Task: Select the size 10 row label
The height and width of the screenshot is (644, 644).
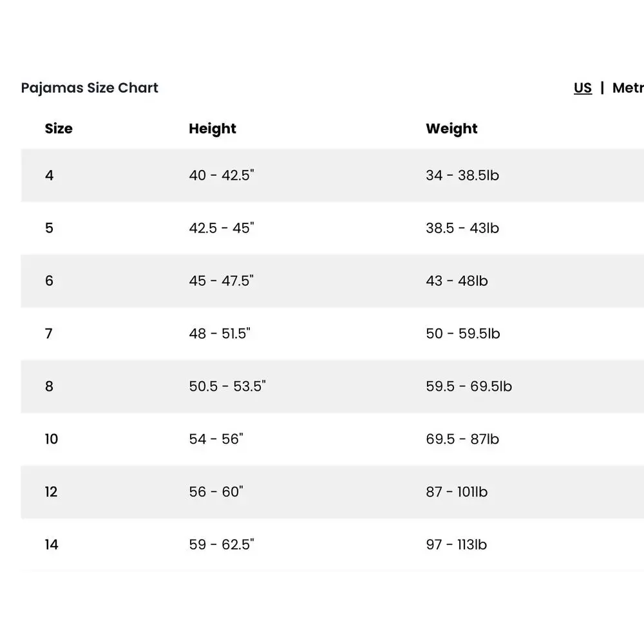Action: click(x=52, y=439)
